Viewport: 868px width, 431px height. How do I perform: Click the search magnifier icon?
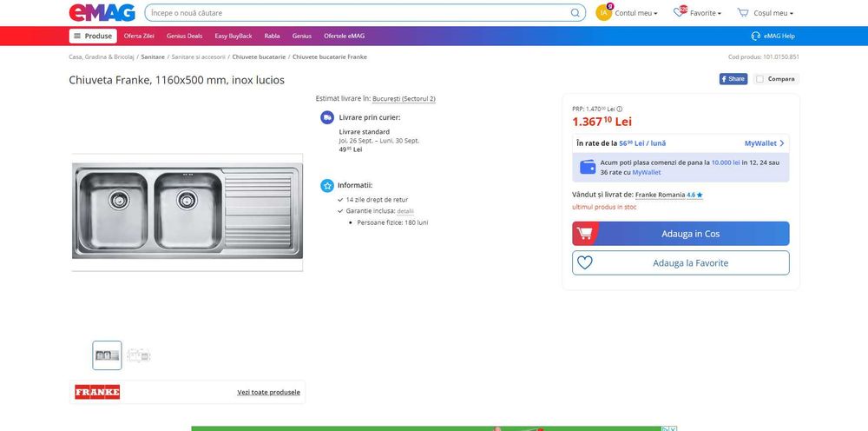click(x=575, y=13)
